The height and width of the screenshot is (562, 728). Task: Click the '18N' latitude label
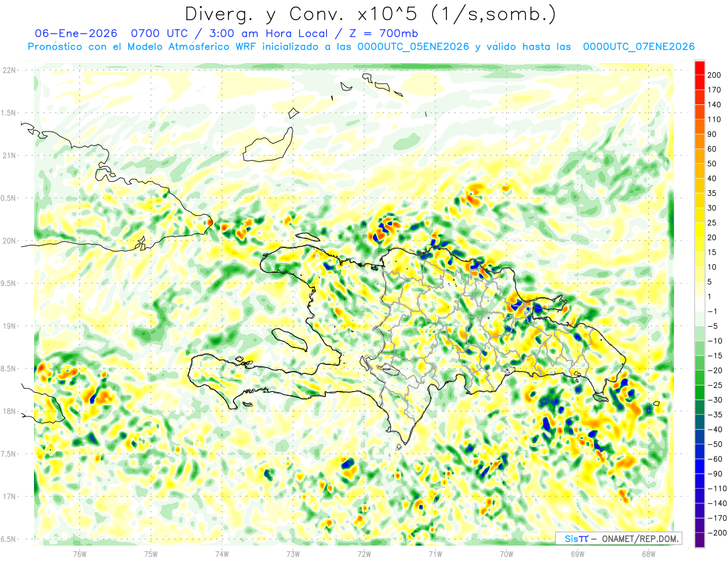click(x=9, y=412)
